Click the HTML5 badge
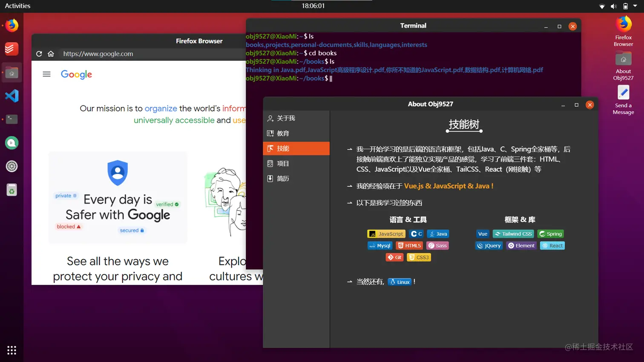 409,245
